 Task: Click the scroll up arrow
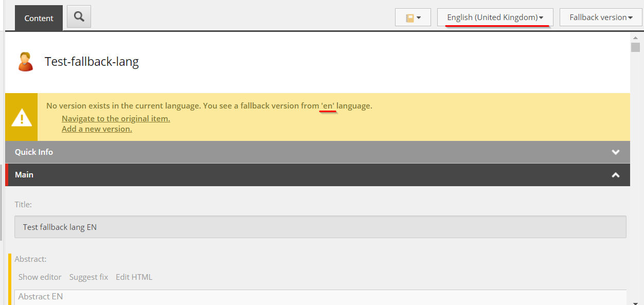pyautogui.click(x=635, y=38)
